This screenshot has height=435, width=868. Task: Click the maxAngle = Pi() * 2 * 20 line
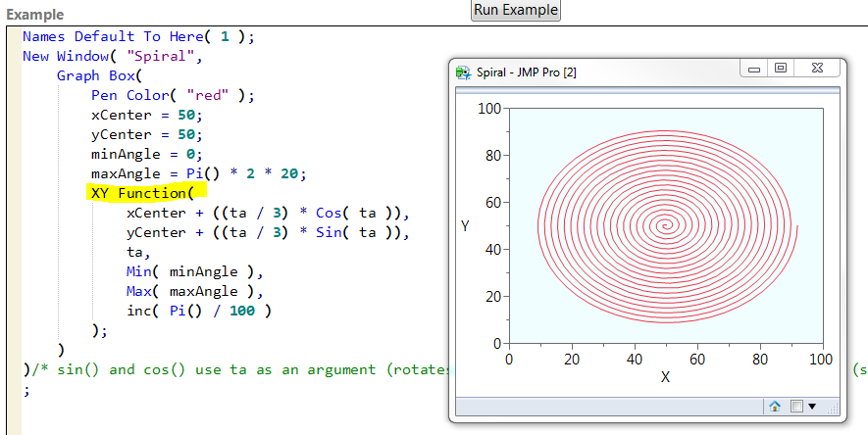[199, 173]
